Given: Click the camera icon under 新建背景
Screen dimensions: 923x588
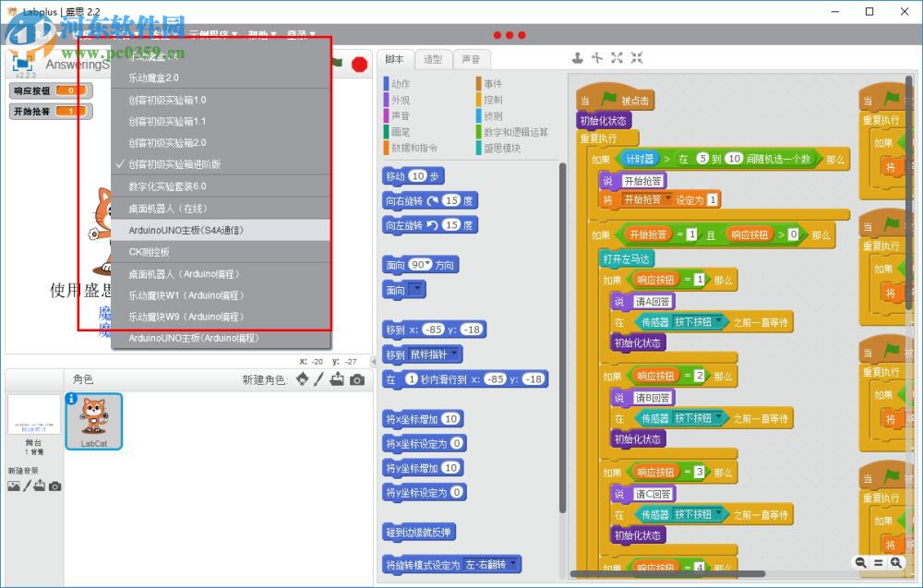Looking at the screenshot, I should coord(54,486).
